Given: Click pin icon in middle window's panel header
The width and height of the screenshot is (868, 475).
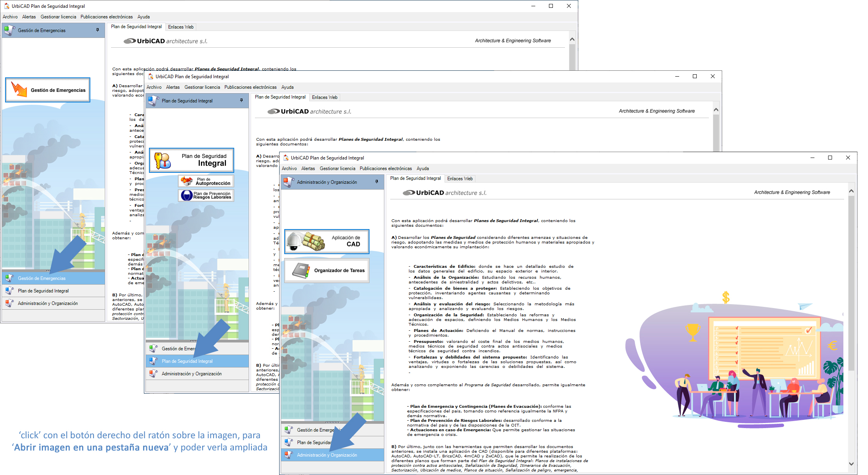Looking at the screenshot, I should click(x=241, y=100).
